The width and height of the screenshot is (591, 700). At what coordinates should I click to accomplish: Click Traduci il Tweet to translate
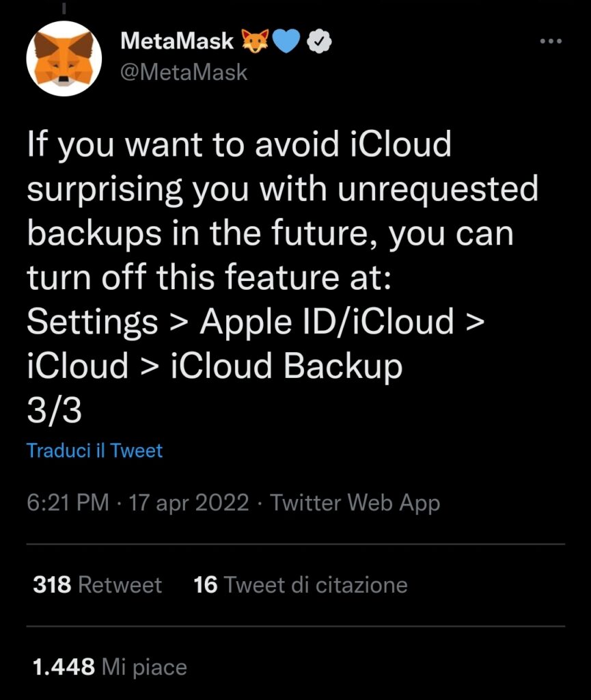94,450
